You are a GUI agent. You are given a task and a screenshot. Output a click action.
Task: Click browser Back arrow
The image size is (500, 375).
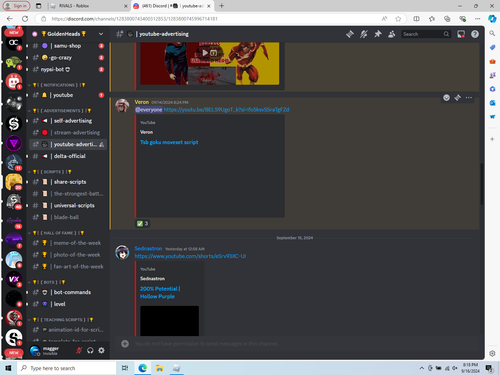(x=10, y=19)
